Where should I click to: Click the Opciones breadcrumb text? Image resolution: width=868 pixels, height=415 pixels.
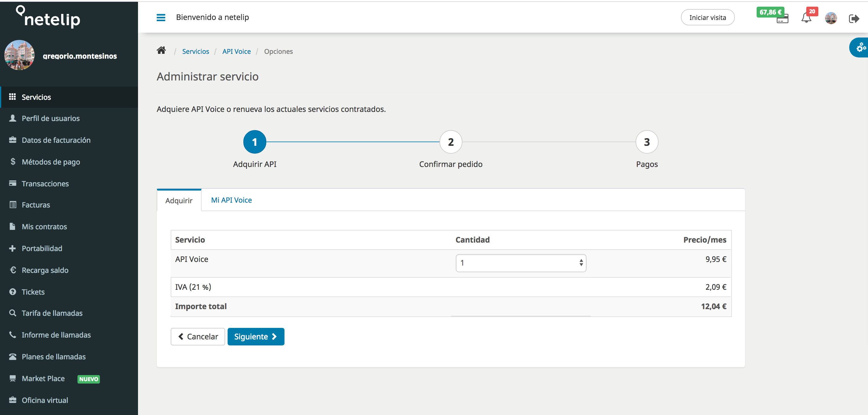(x=278, y=51)
